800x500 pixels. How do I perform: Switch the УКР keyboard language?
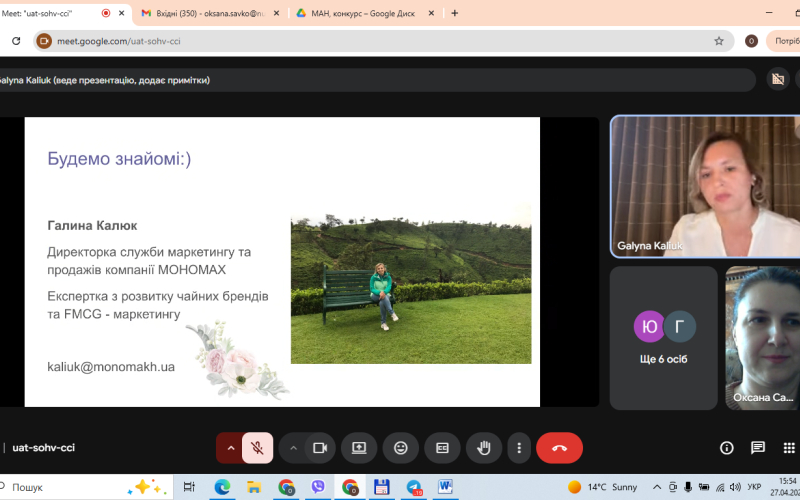754,487
